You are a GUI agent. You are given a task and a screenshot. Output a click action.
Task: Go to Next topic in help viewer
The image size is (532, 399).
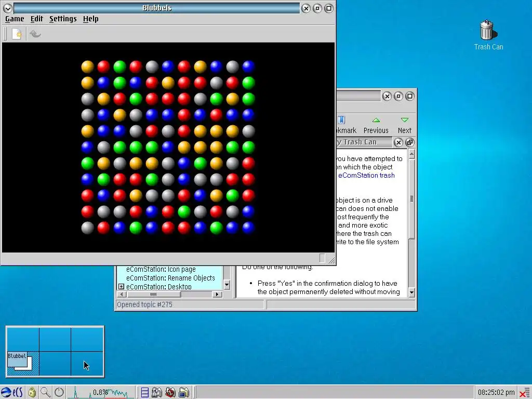(x=404, y=126)
